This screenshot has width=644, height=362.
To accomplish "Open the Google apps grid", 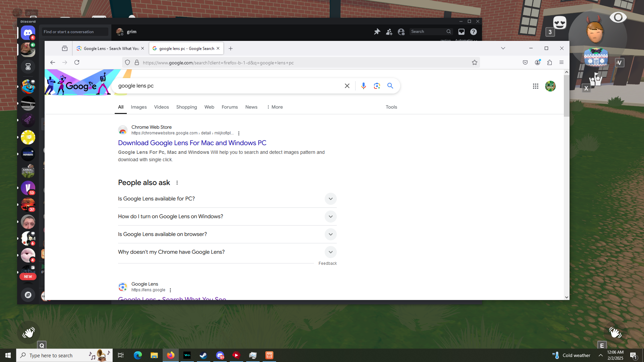I will click(x=535, y=86).
